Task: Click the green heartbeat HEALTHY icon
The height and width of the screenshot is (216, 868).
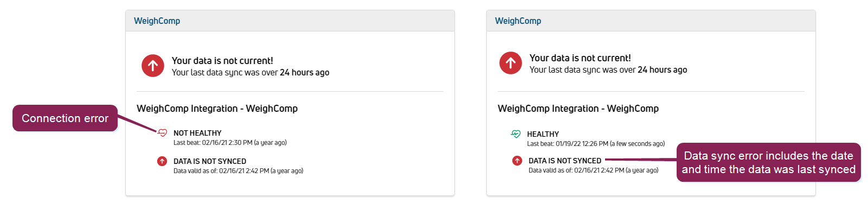Action: click(516, 134)
